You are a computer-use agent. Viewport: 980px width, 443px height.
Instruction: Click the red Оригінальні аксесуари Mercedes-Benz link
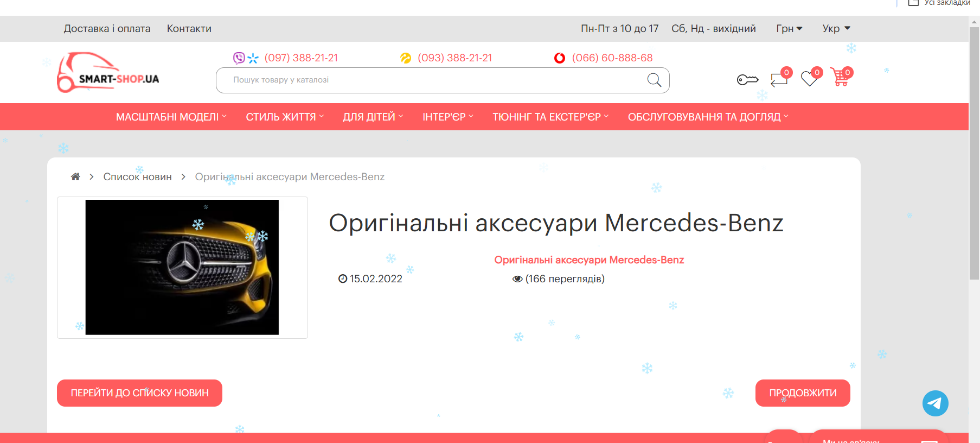coord(589,260)
